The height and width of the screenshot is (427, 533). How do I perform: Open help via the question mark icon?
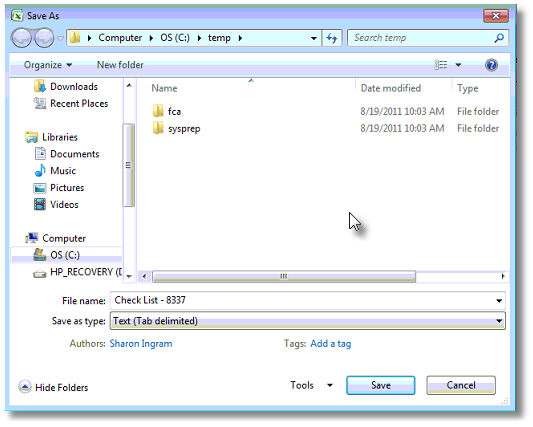[491, 65]
